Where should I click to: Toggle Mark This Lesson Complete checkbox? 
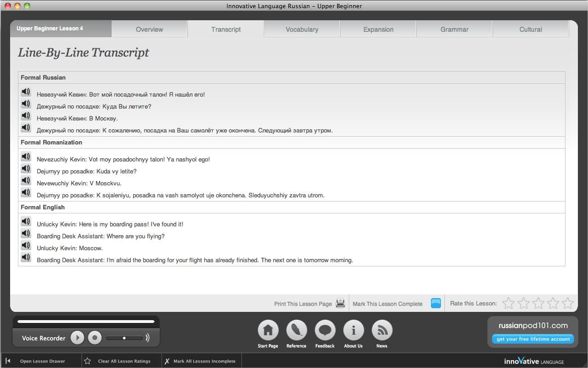tap(435, 303)
